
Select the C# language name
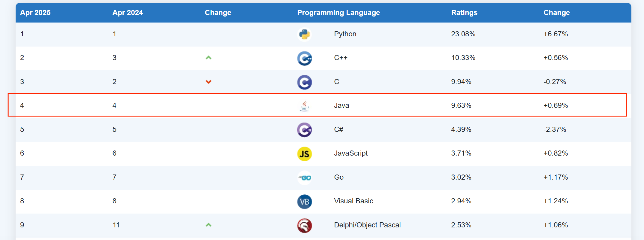pyautogui.click(x=339, y=129)
